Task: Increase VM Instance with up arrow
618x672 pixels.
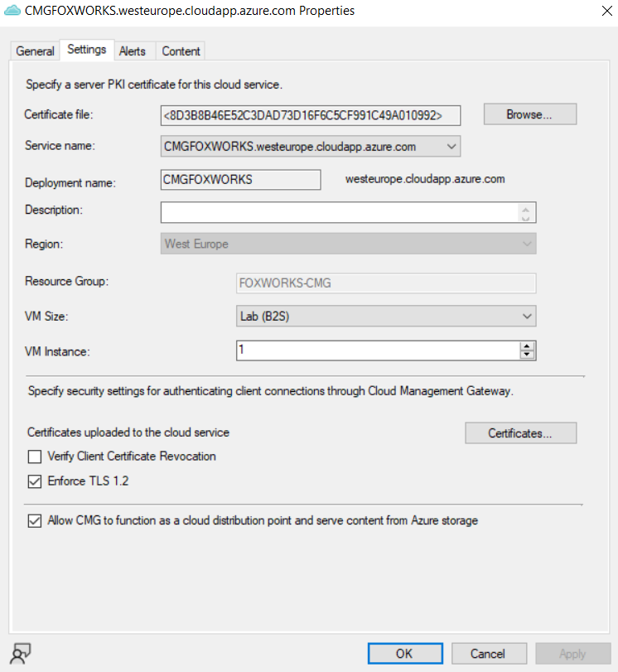Action: click(x=527, y=346)
